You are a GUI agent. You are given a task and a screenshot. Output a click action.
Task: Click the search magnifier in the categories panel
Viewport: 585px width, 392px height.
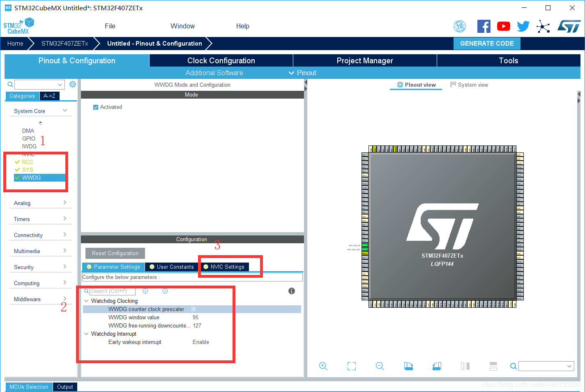pos(10,84)
